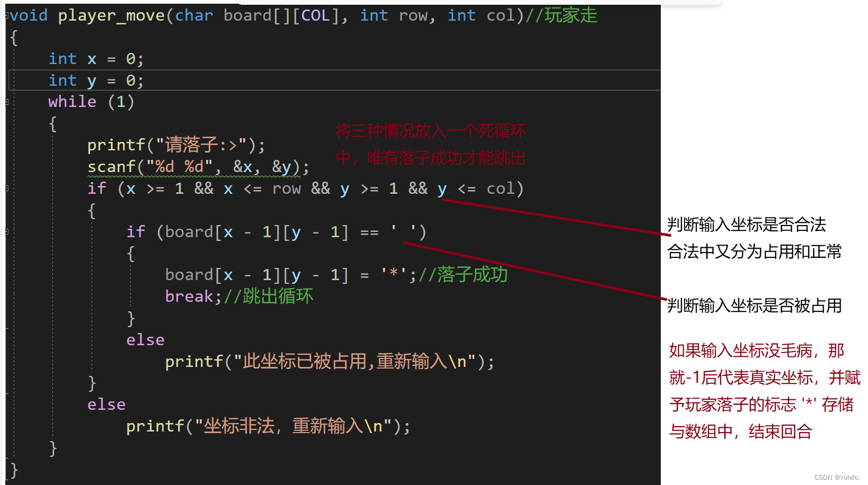Click the "== ' '" comparison in inner if
The height and width of the screenshot is (485, 868).
click(388, 232)
